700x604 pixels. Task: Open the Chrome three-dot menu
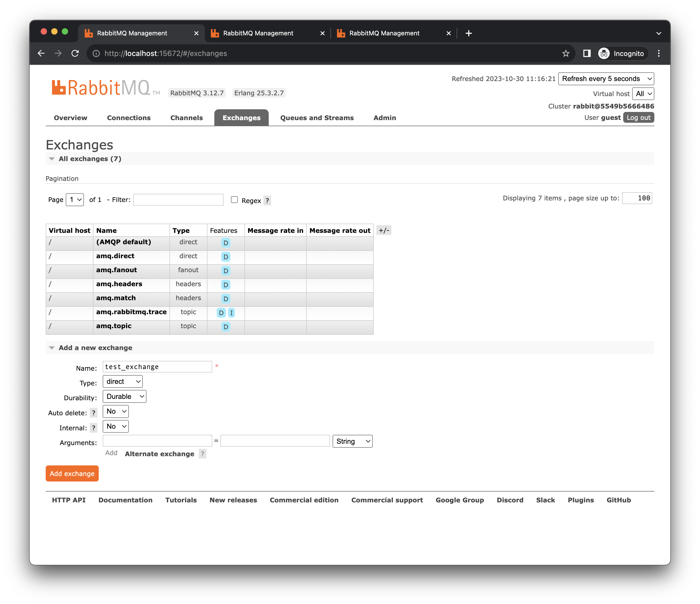(x=659, y=53)
